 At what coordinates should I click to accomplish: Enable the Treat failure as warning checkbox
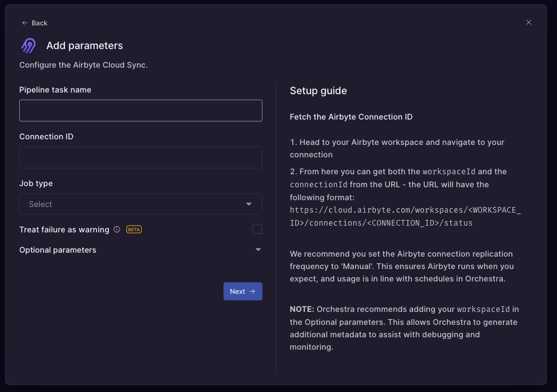[x=257, y=229]
